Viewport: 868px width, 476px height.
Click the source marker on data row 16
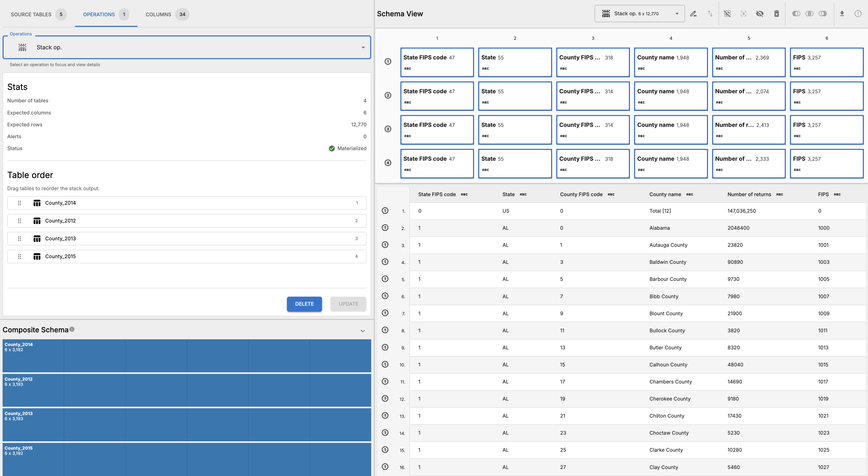(385, 467)
